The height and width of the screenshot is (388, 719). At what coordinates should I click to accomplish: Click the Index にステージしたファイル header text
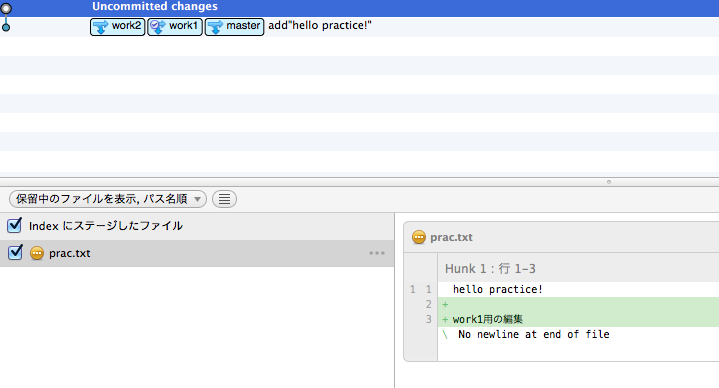[106, 226]
